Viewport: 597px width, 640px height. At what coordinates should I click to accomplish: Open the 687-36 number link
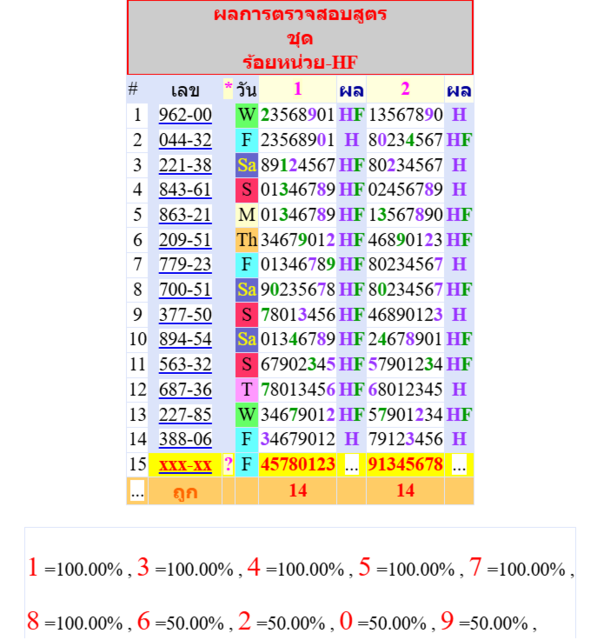185,389
